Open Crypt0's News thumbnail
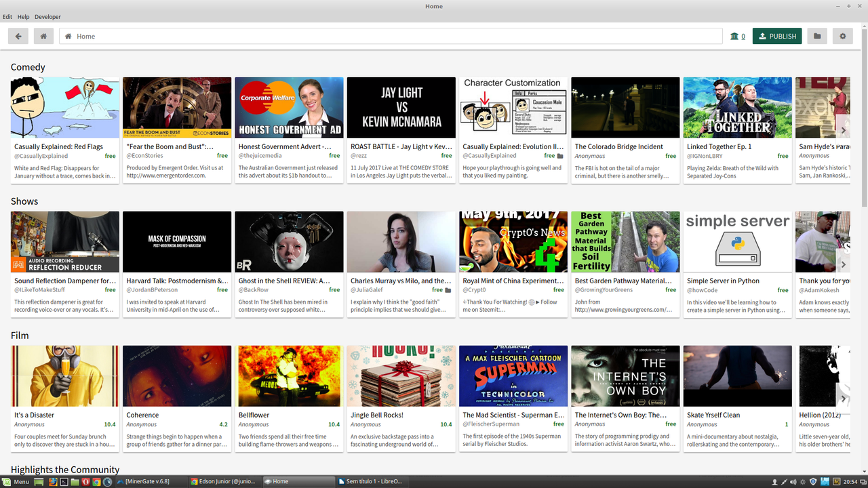The image size is (868, 488). (513, 242)
